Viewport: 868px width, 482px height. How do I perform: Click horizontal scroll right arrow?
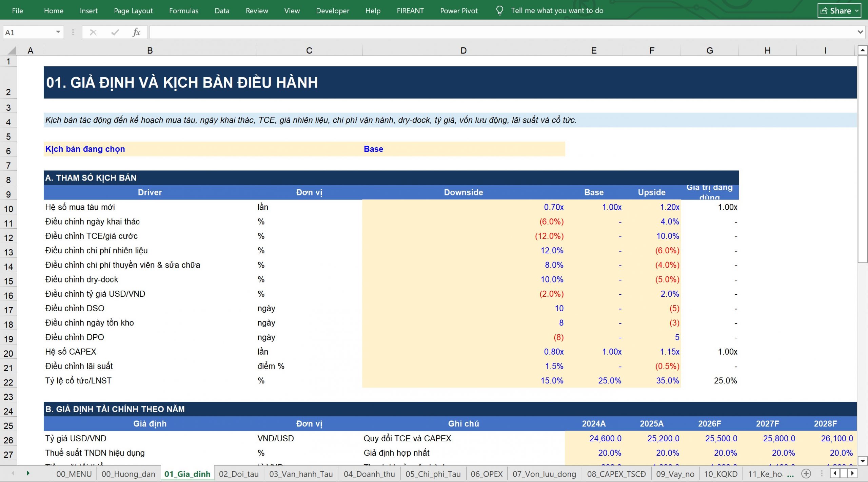point(853,473)
